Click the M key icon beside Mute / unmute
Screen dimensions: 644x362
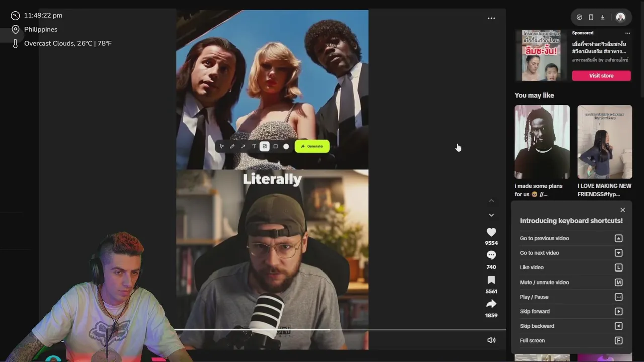(x=619, y=282)
